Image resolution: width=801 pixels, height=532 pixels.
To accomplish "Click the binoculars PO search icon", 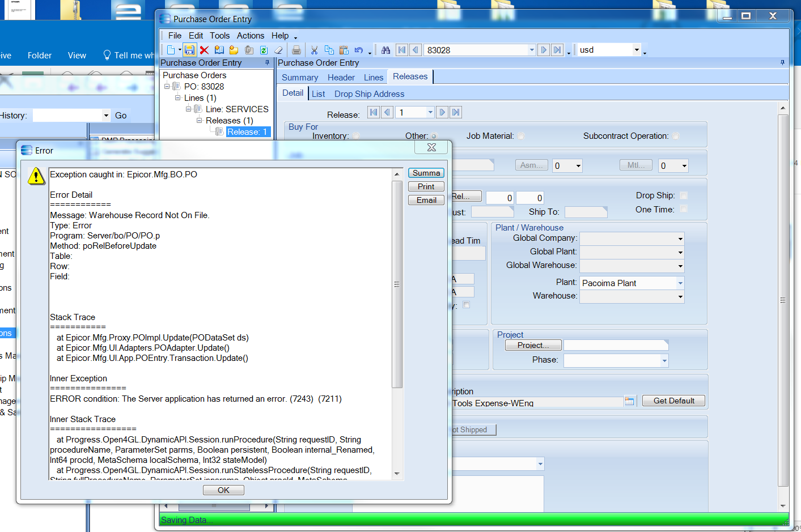I will point(385,50).
